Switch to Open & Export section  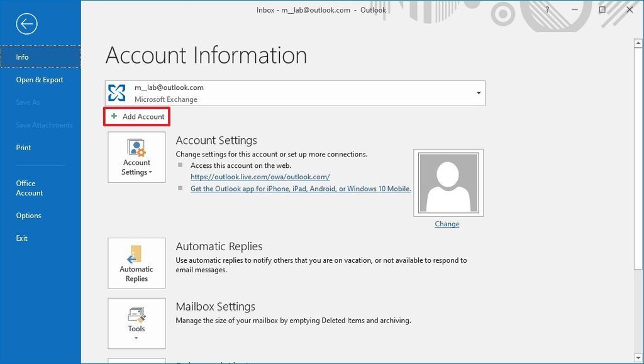(x=40, y=79)
